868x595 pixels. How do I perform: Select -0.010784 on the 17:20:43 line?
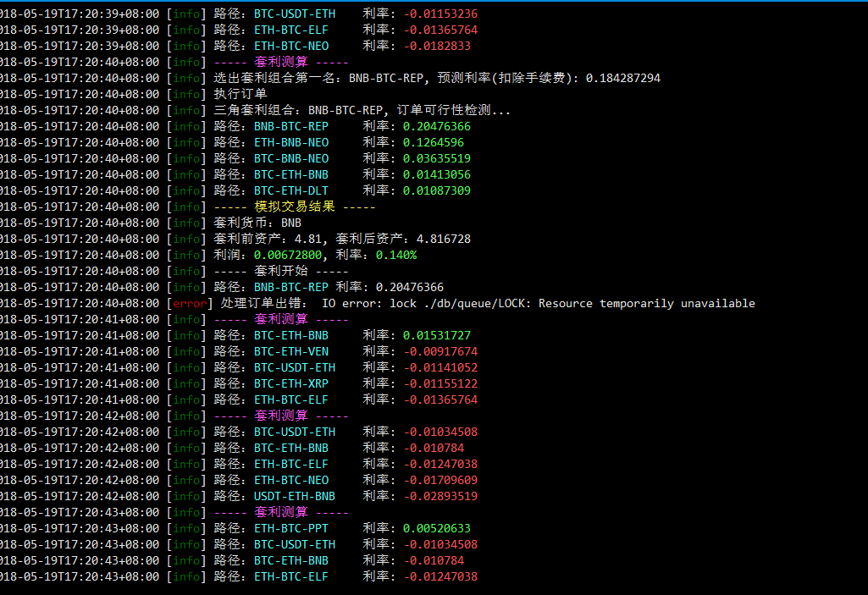point(434,560)
